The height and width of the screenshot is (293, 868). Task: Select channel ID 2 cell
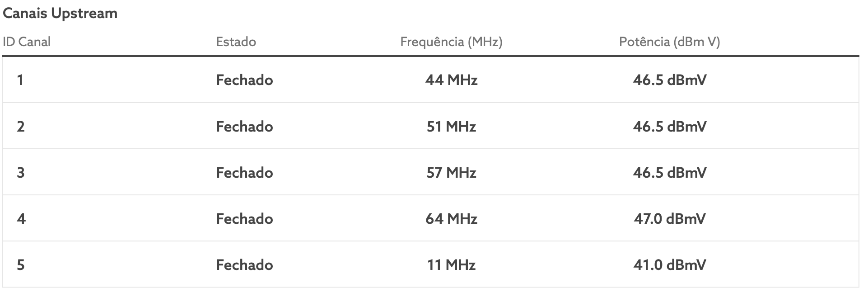tap(21, 126)
